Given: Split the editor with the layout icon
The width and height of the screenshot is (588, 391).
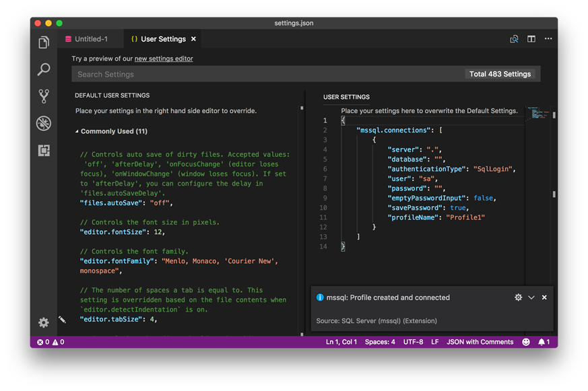Looking at the screenshot, I should point(531,39).
